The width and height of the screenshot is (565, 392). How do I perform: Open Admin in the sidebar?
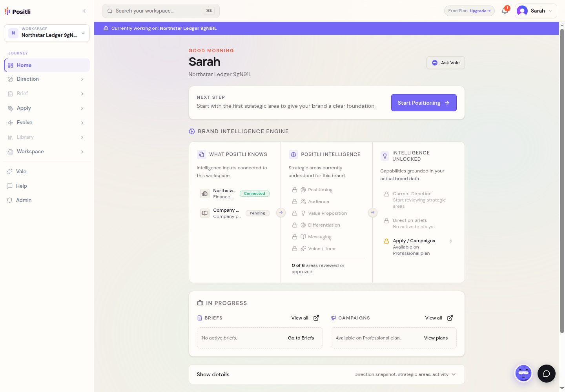47,200
